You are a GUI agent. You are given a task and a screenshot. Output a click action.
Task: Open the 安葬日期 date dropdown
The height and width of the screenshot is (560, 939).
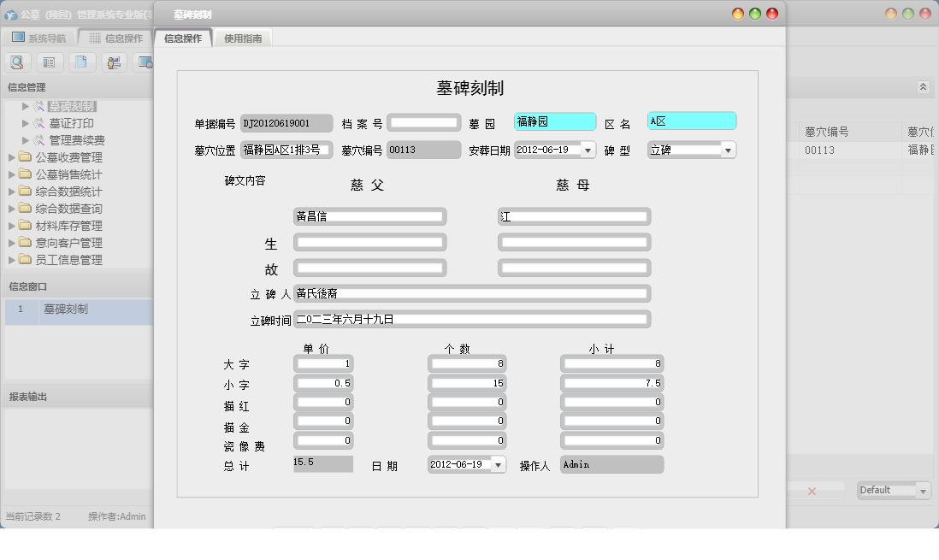588,150
